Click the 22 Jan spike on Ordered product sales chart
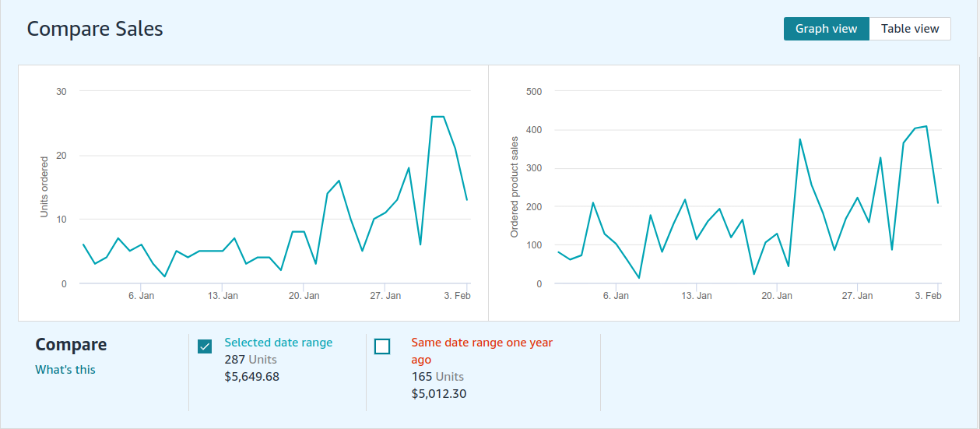 [799, 139]
